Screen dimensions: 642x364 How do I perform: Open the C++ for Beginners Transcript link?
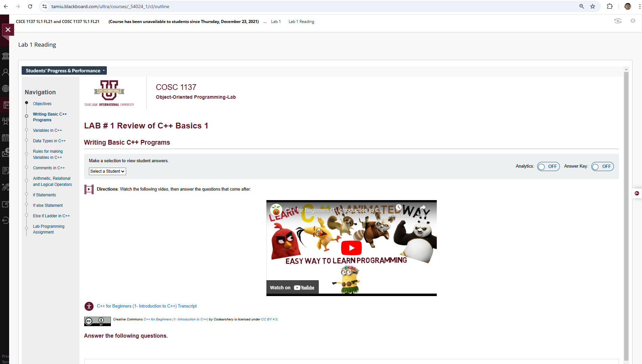[146, 306]
